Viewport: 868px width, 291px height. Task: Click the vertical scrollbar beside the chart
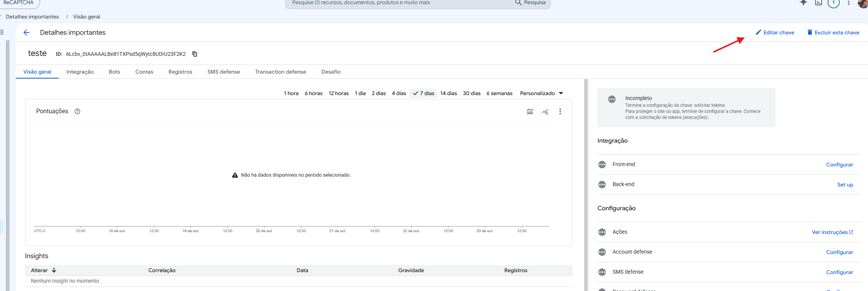coord(586,185)
